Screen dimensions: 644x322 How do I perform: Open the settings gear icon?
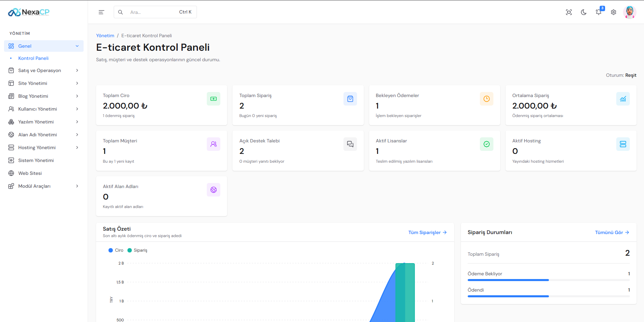(614, 12)
